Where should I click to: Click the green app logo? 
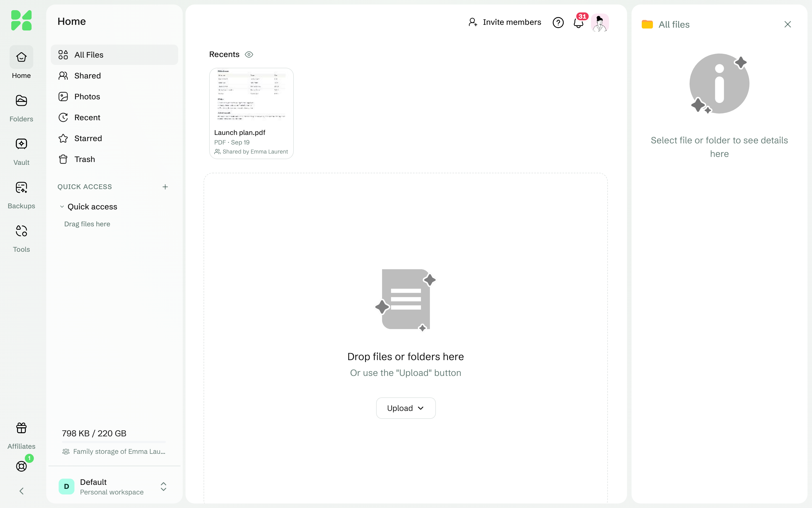coord(21,21)
